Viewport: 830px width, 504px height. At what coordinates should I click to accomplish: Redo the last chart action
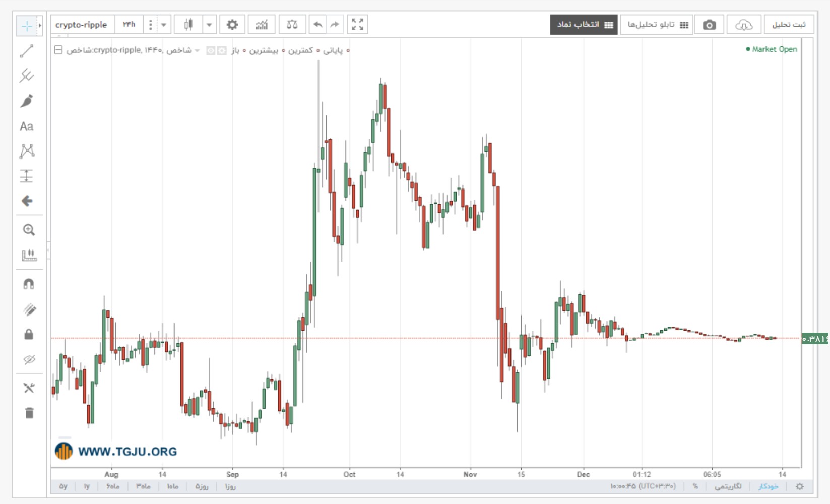click(x=335, y=25)
